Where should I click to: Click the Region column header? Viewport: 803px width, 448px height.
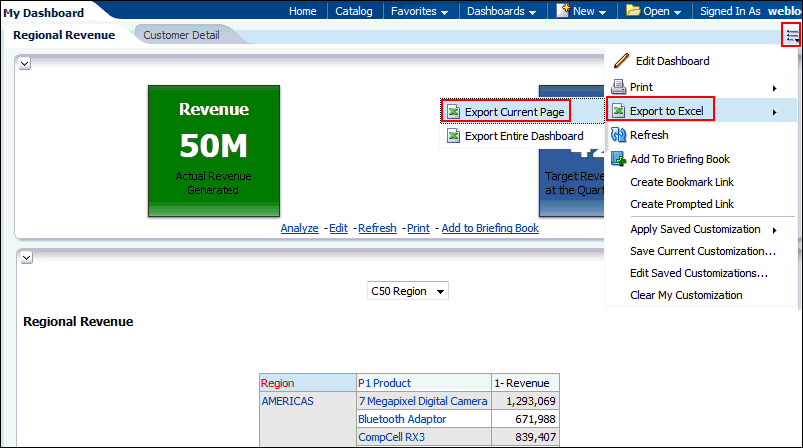[308, 382]
